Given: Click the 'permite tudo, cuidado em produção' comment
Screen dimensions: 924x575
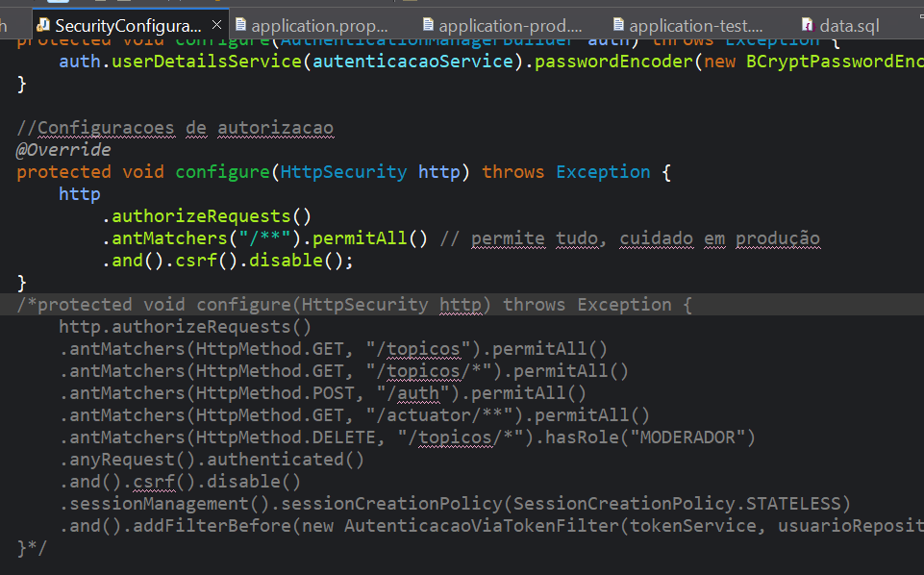Looking at the screenshot, I should click(x=630, y=238).
